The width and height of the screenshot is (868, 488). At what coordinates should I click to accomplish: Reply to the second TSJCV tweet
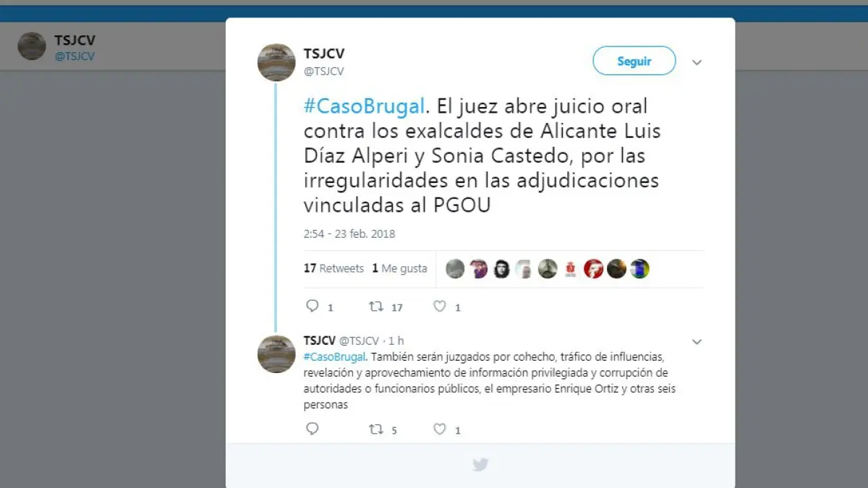[312, 429]
